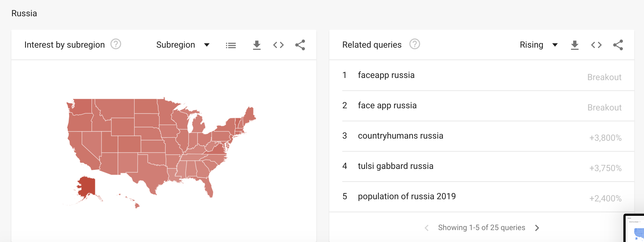This screenshot has width=644, height=242.
Task: Download the Related queries data
Action: tap(575, 45)
